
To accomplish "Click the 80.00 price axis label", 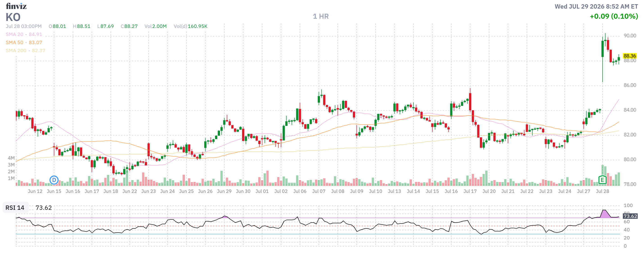I will (630, 160).
